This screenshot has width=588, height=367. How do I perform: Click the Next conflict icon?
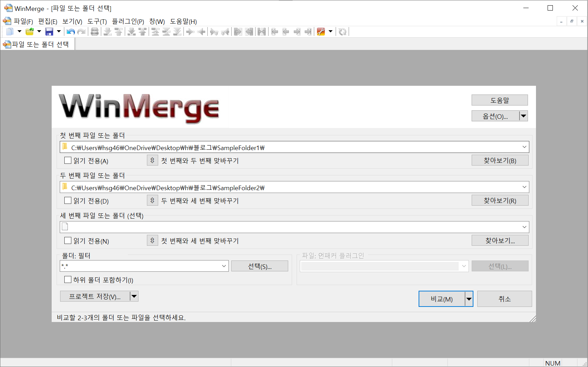131,32
